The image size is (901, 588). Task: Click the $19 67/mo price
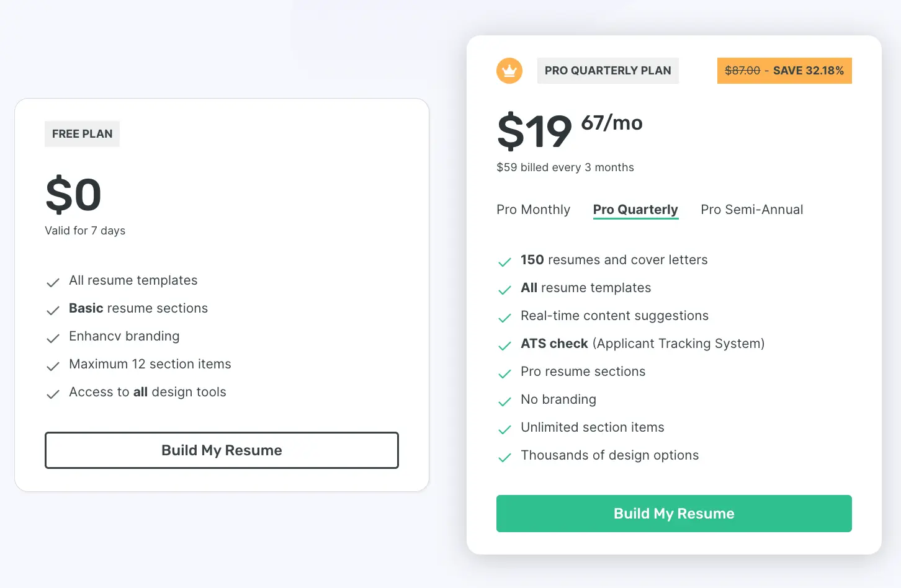pyautogui.click(x=569, y=130)
